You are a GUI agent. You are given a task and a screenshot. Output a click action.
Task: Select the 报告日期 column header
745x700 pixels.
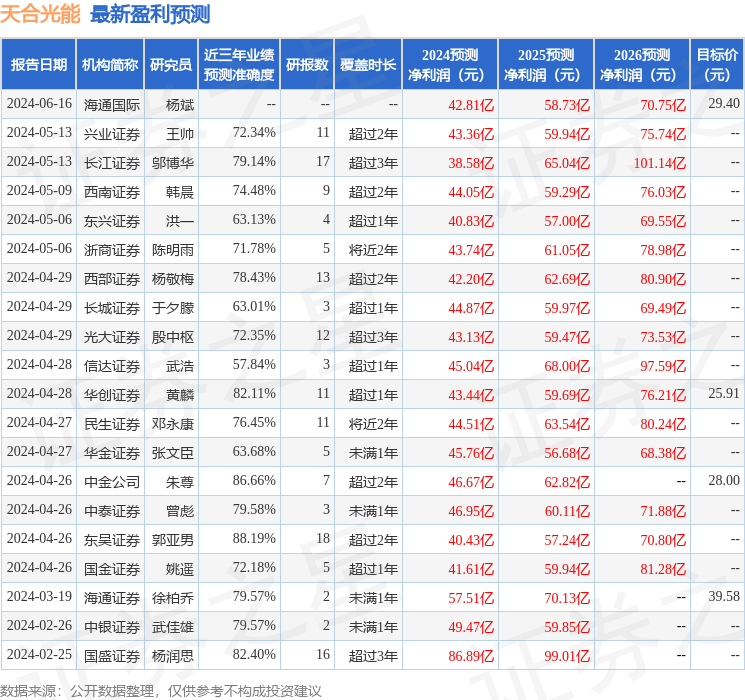pyautogui.click(x=38, y=64)
